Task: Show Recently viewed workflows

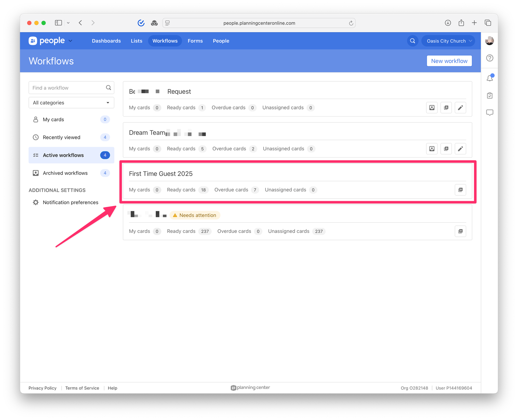Action: coord(62,137)
